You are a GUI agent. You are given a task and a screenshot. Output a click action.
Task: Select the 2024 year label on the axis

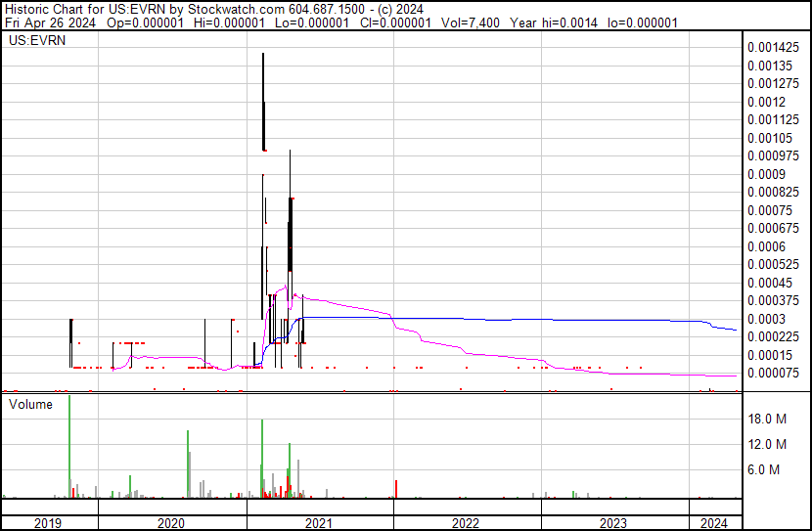coord(714,523)
